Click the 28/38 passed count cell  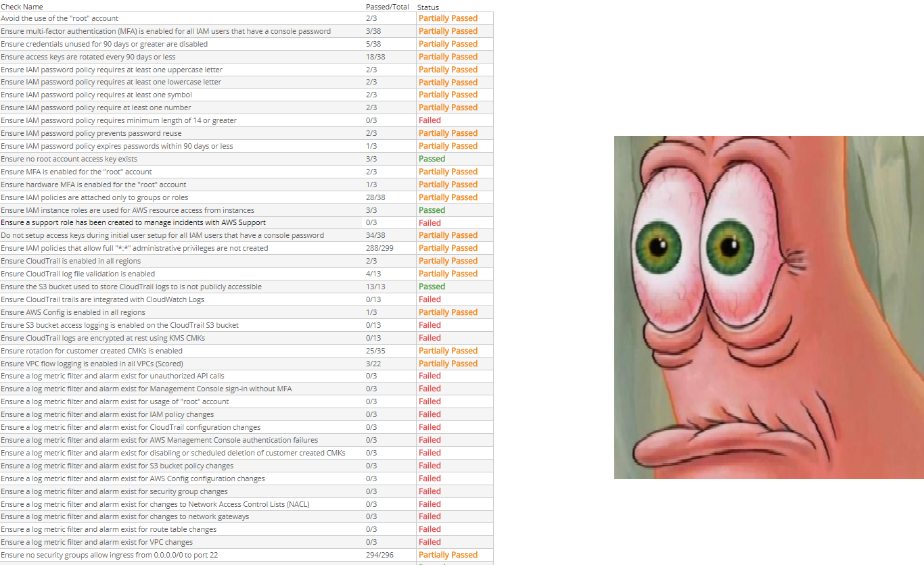[x=375, y=197]
